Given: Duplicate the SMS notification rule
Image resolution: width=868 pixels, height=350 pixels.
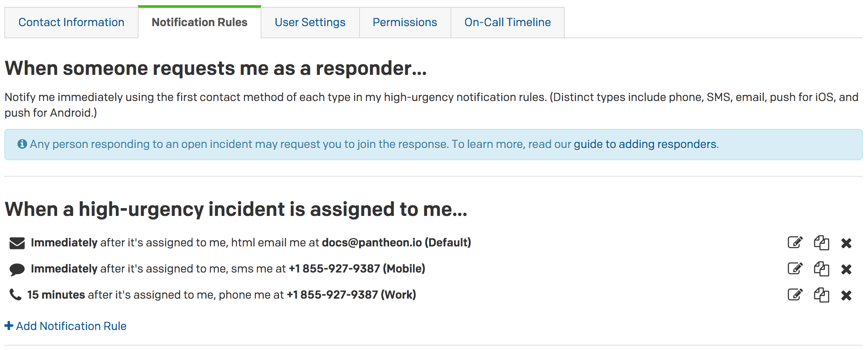Looking at the screenshot, I should tap(821, 269).
